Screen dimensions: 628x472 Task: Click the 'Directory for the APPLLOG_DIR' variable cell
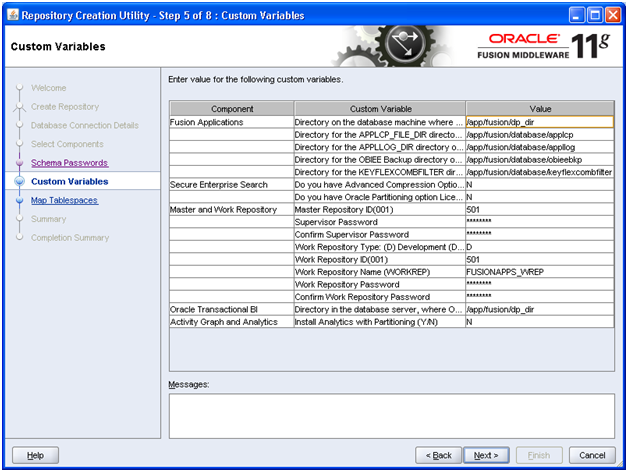click(380, 147)
